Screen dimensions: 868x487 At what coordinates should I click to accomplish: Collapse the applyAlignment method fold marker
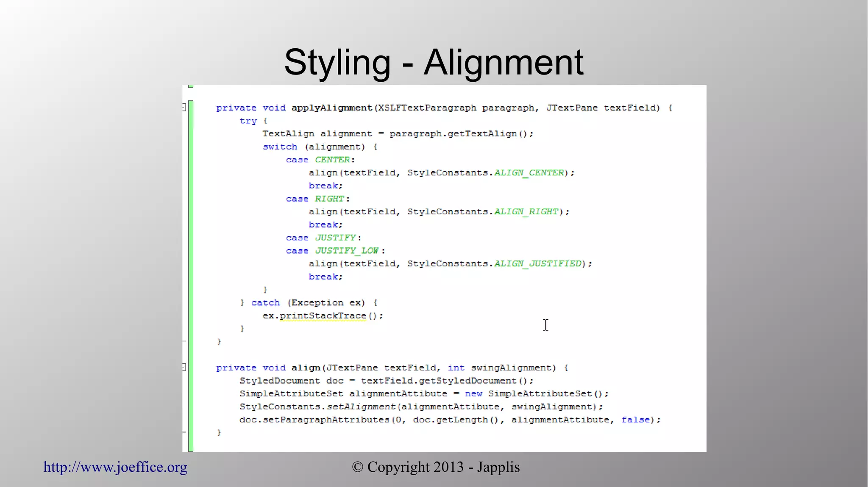pyautogui.click(x=184, y=107)
